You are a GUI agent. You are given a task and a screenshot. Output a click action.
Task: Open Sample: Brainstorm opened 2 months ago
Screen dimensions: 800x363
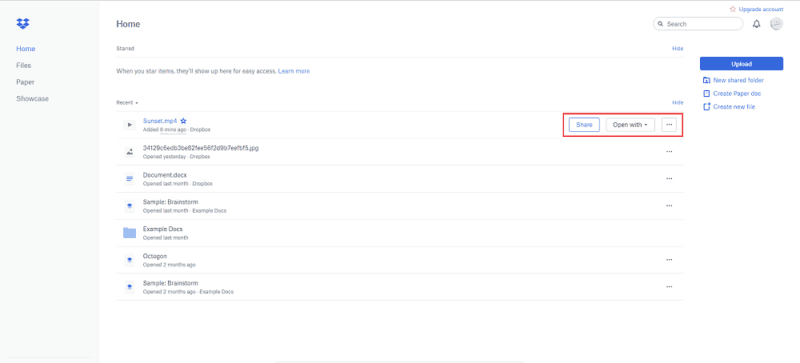click(x=170, y=283)
